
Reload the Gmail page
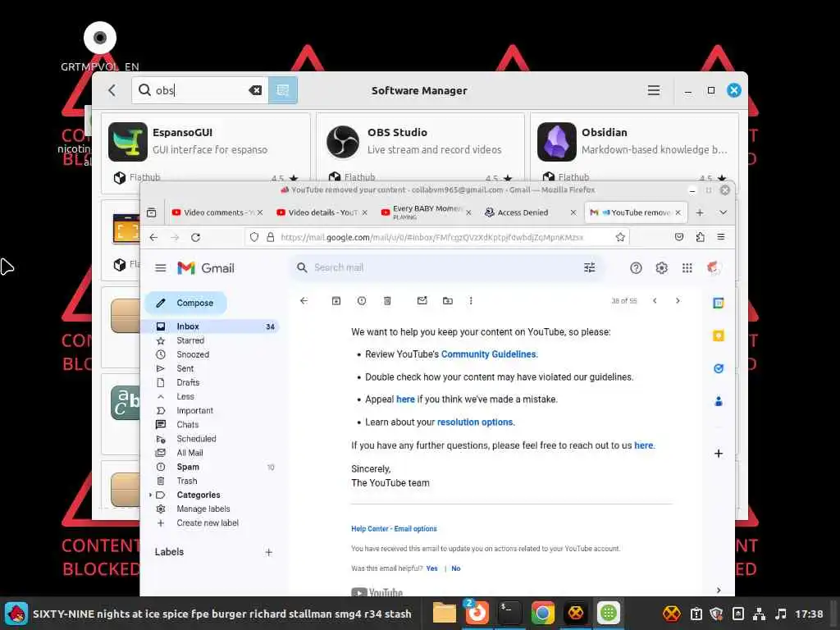[x=195, y=237]
